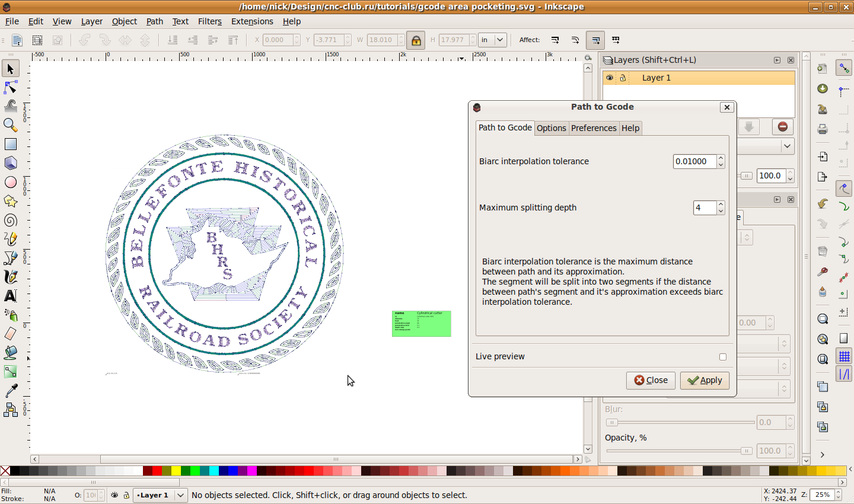Open the layer blend mode dropdown
Screen dimensions: 854x504
[766, 146]
